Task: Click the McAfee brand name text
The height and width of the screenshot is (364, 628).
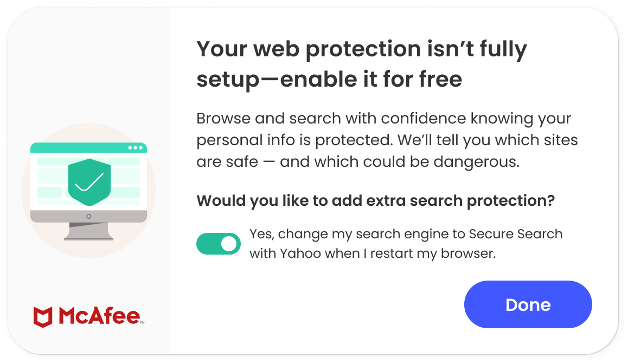Action: tap(99, 316)
